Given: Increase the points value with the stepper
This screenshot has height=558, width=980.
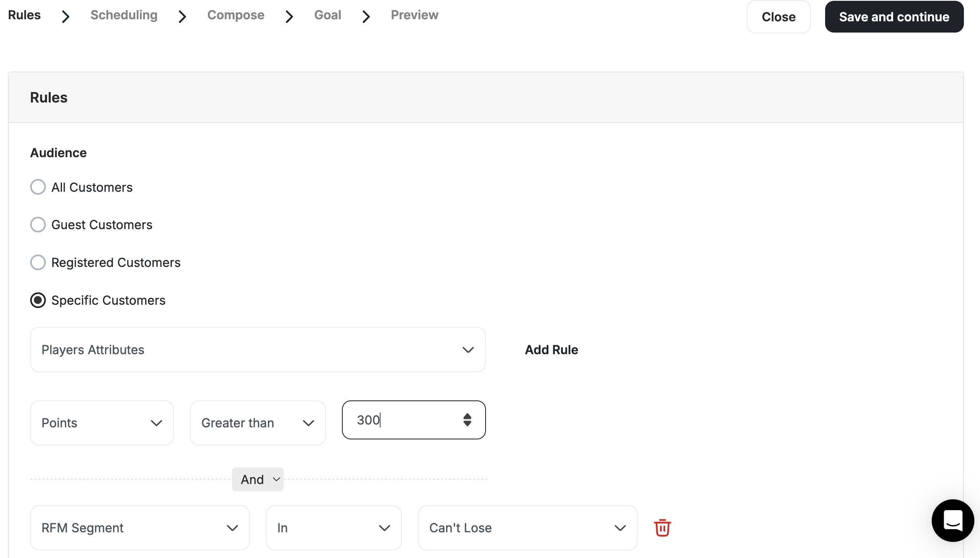Looking at the screenshot, I should pyautogui.click(x=467, y=416).
